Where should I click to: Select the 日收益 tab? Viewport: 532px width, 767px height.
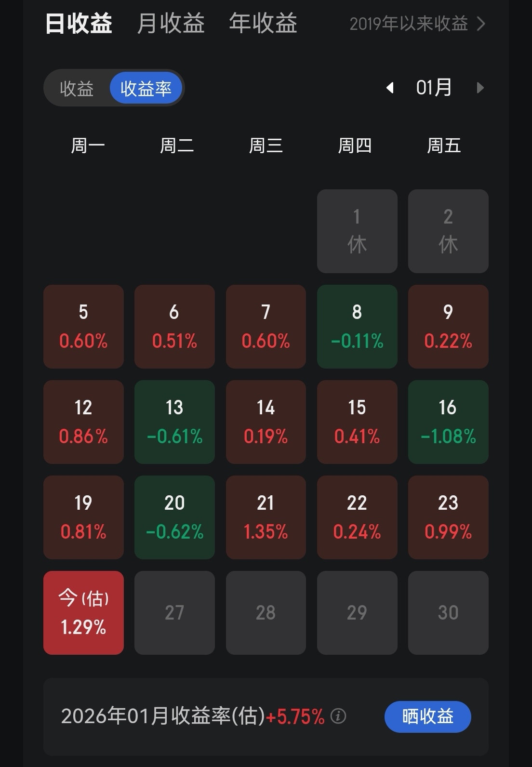[x=79, y=24]
